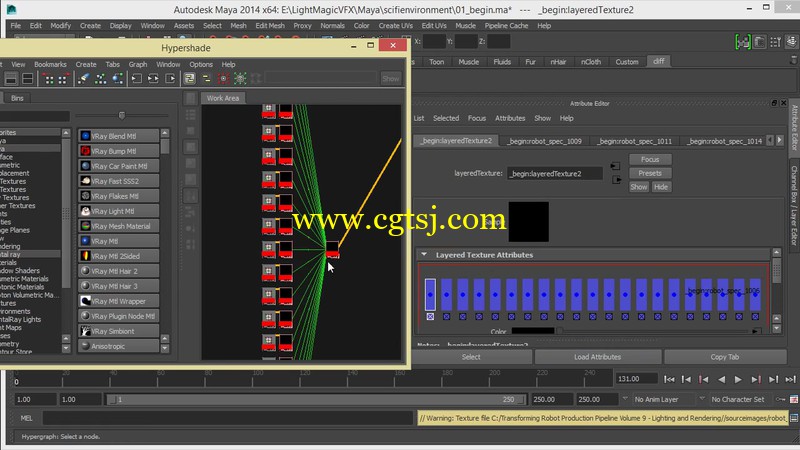
Task: Open the Graph menu in Hypershade
Action: tap(138, 64)
